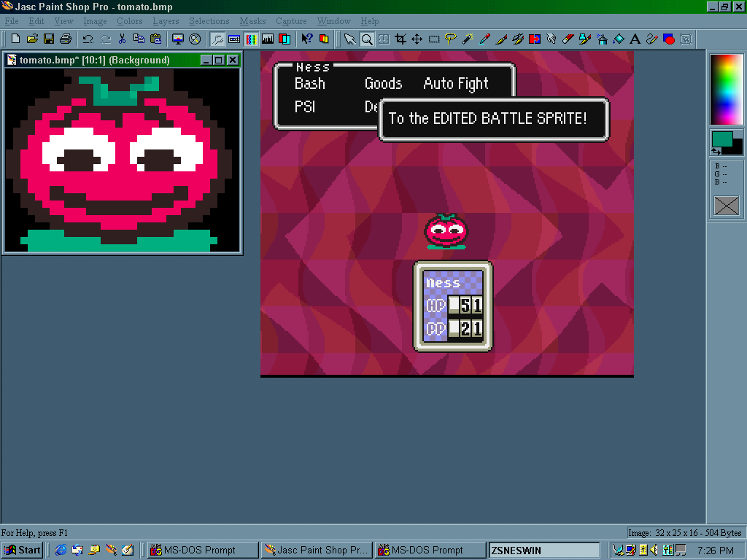Click the Print icon in the toolbar
747x560 pixels.
(66, 39)
